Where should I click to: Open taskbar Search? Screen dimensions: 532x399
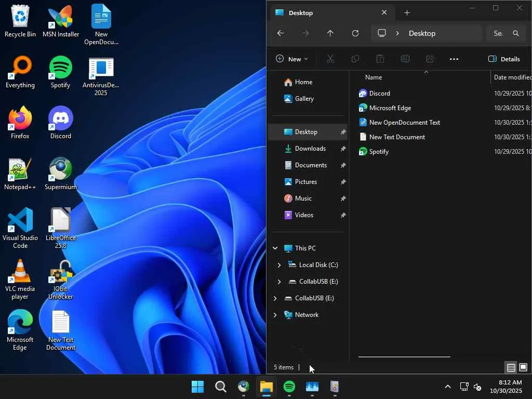(220, 387)
